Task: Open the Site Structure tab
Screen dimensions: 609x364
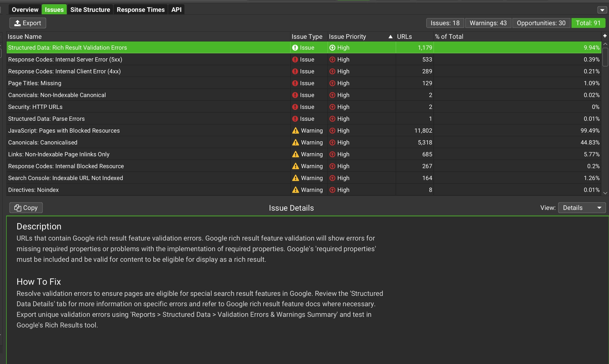Action: pyautogui.click(x=90, y=10)
